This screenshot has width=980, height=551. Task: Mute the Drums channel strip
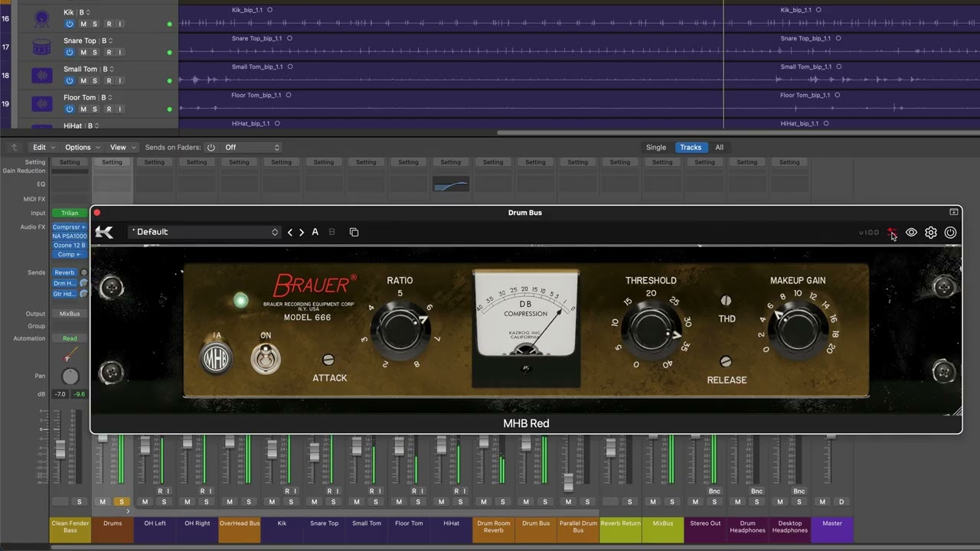tap(103, 502)
